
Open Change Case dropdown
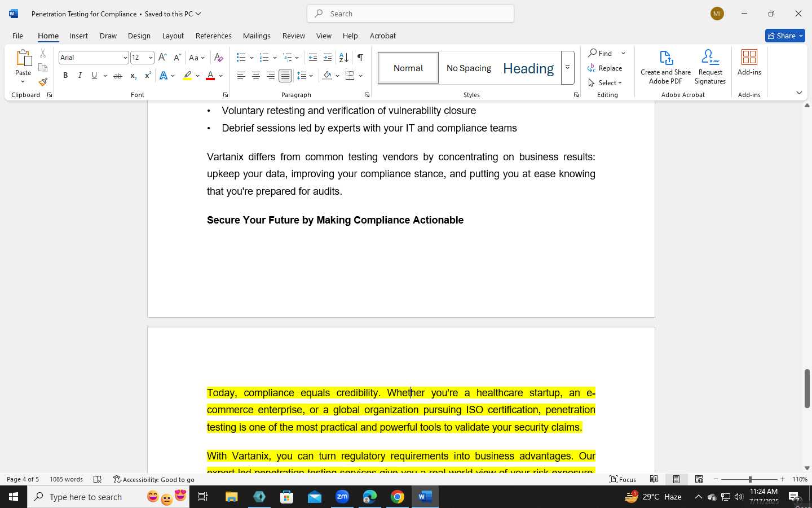click(197, 58)
